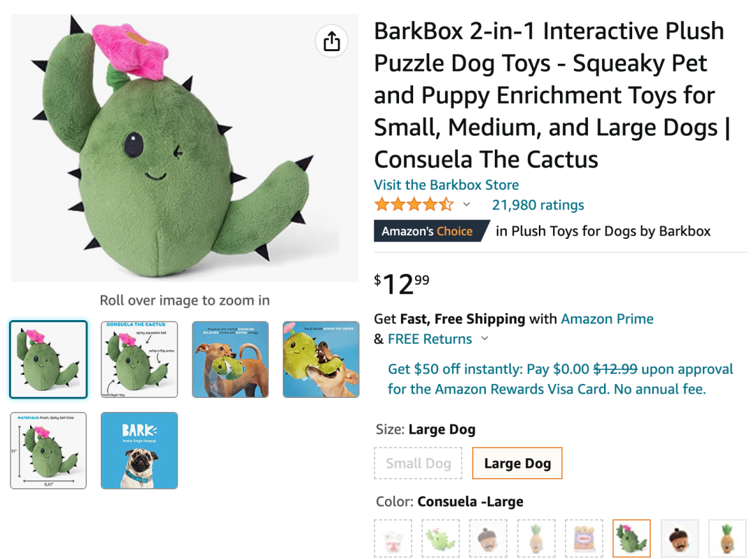Image resolution: width=756 pixels, height=559 pixels.
Task: Expand the FREE Returns details arrow
Action: click(484, 339)
